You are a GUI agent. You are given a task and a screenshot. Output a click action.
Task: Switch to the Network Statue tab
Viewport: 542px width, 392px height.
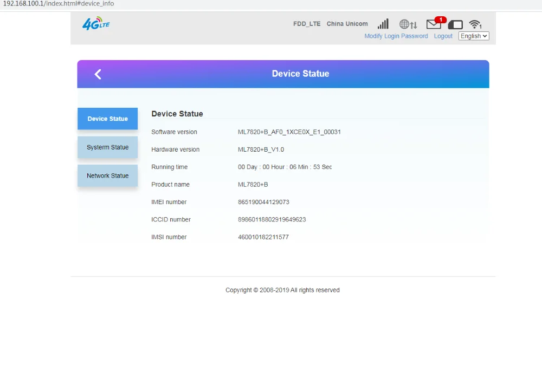(107, 176)
